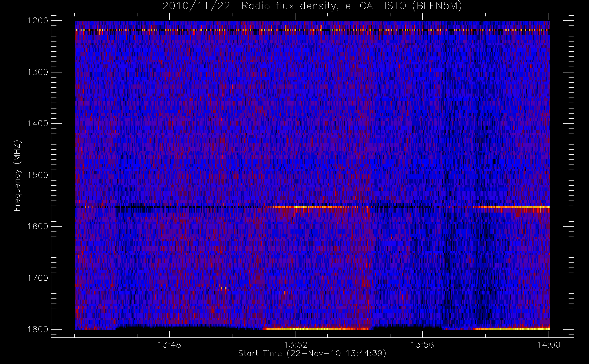Click the 1300 frequency tick label

click(x=38, y=72)
